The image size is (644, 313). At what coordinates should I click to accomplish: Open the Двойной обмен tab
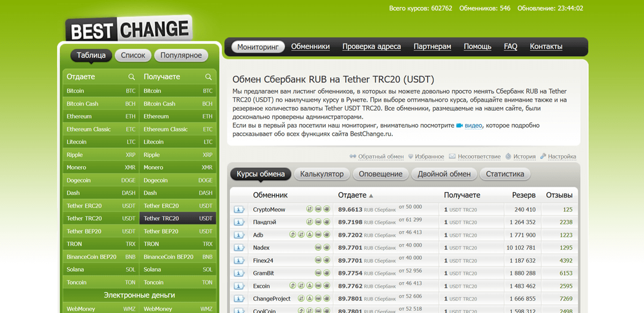point(444,174)
